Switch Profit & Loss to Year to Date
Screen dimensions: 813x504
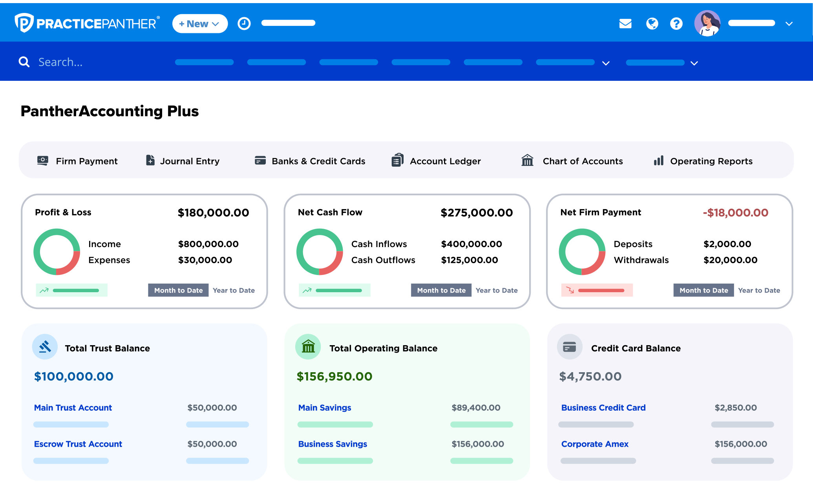(234, 291)
